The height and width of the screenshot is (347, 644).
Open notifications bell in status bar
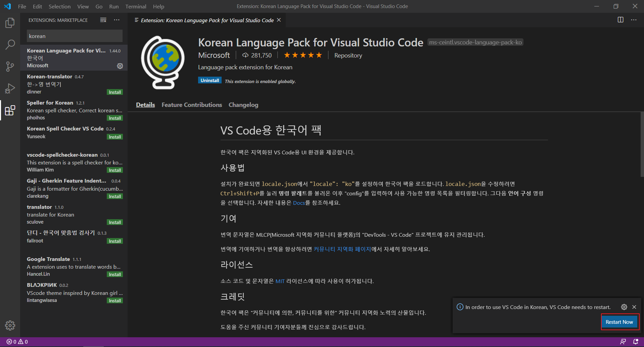[636, 342]
